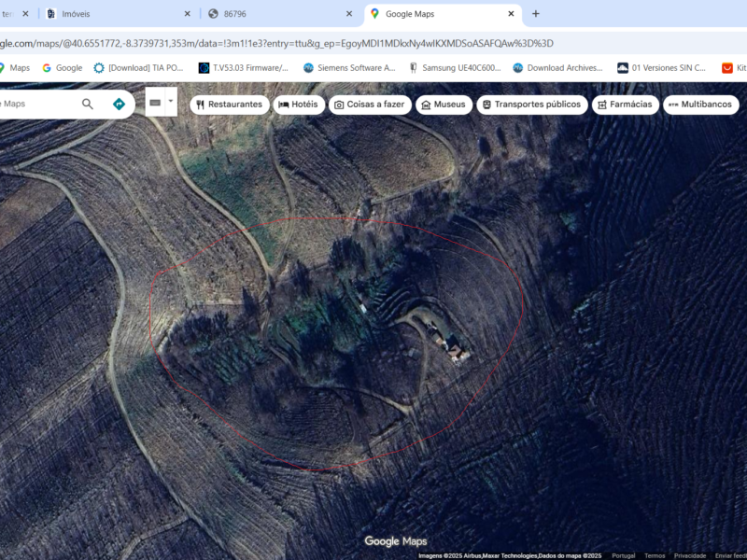Show Coisas a fazer nearby

coord(369,105)
